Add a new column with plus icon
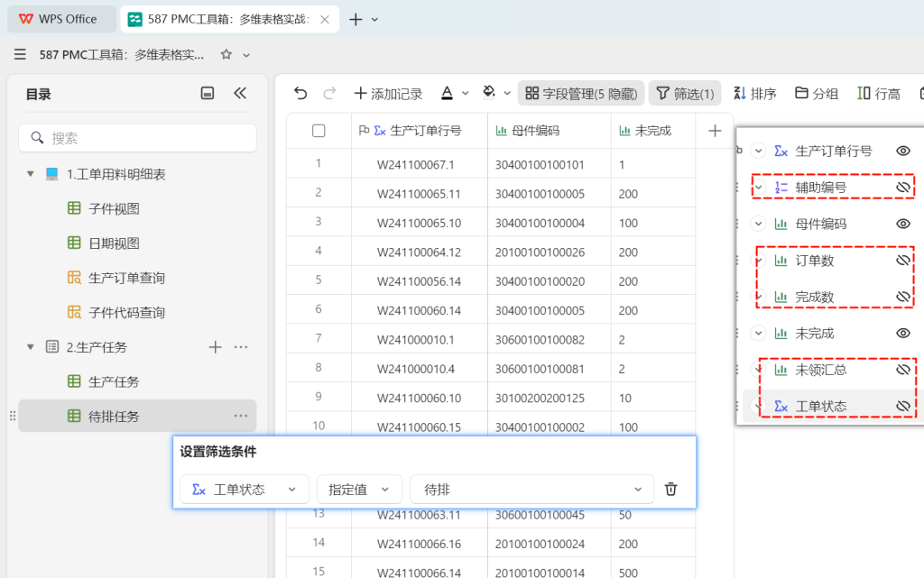Viewport: 924px width, 578px height. [x=715, y=131]
